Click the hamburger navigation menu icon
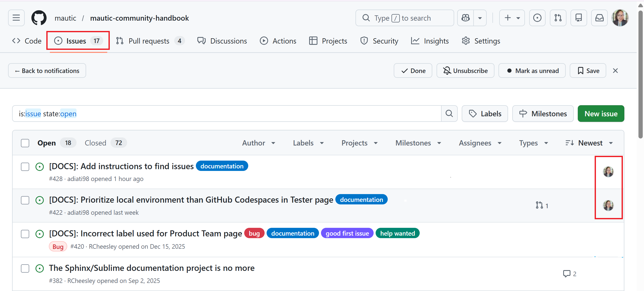644x291 pixels. click(16, 18)
